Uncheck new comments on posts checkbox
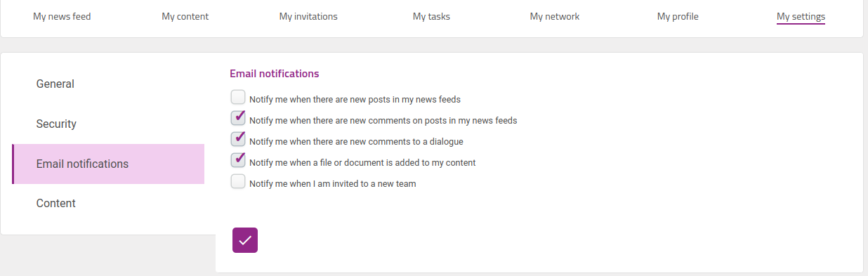This screenshot has width=868, height=276. tap(238, 118)
